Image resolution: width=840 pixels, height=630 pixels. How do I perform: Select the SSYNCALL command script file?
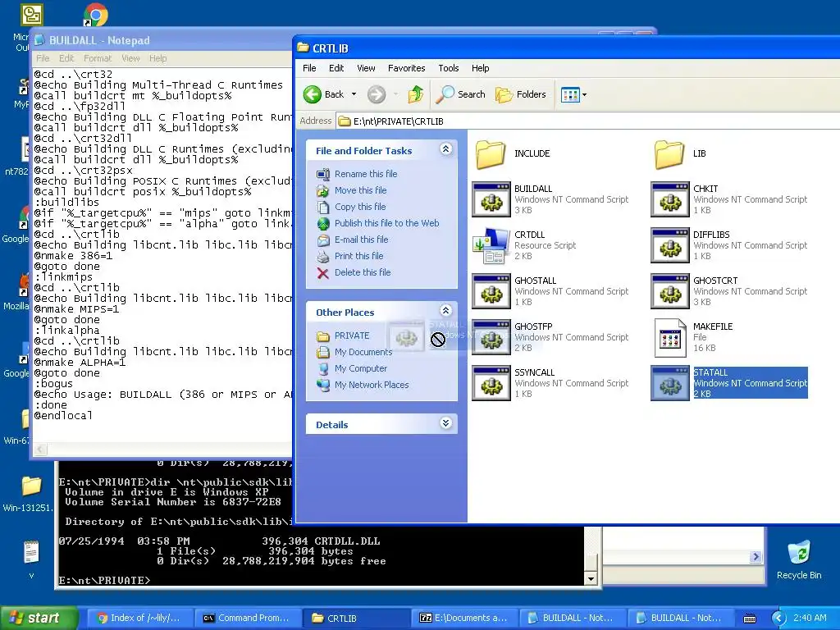point(550,384)
